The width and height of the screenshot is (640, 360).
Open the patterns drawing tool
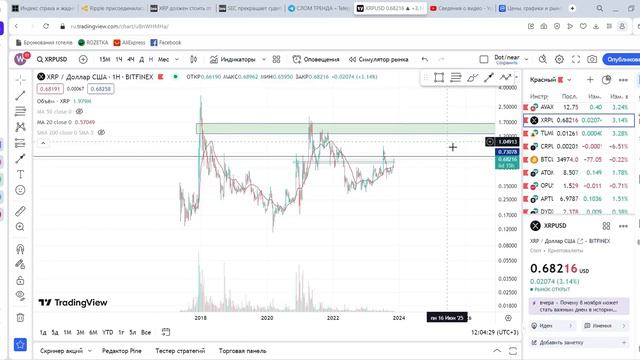coord(20,127)
